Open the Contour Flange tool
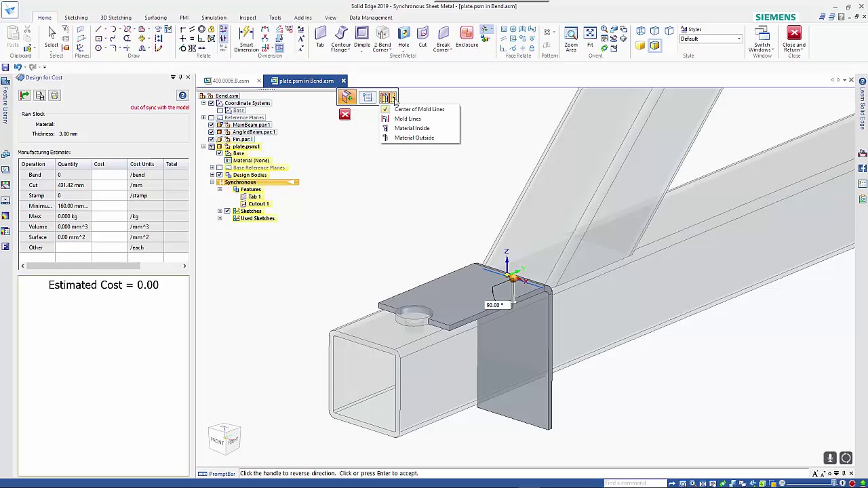868x488 pixels. pos(341,39)
